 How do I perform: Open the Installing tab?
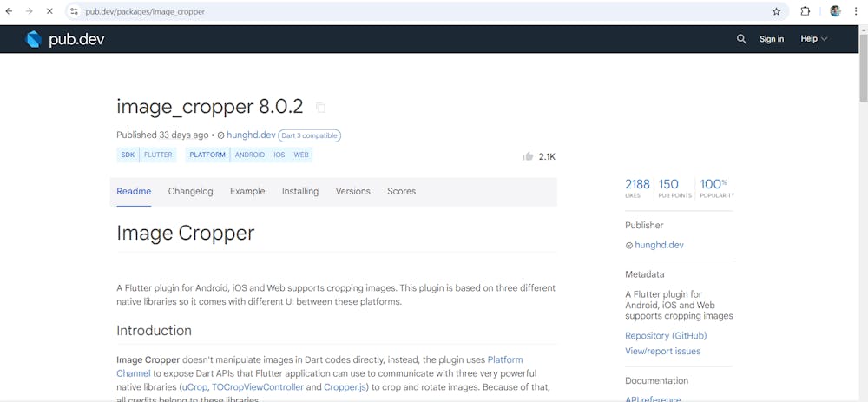[300, 192]
